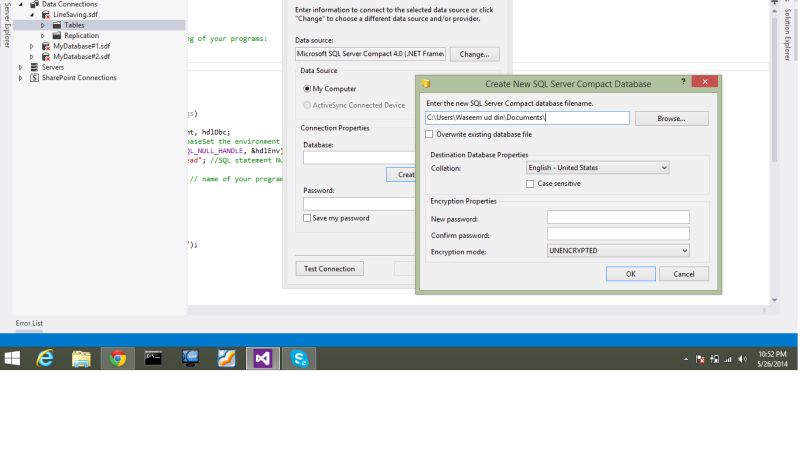Click the New password field
800x449 pixels.
[618, 217]
